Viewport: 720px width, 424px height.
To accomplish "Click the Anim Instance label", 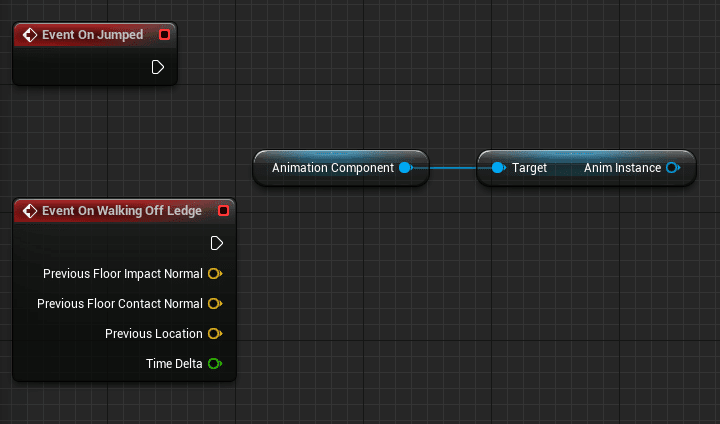I will [x=622, y=168].
